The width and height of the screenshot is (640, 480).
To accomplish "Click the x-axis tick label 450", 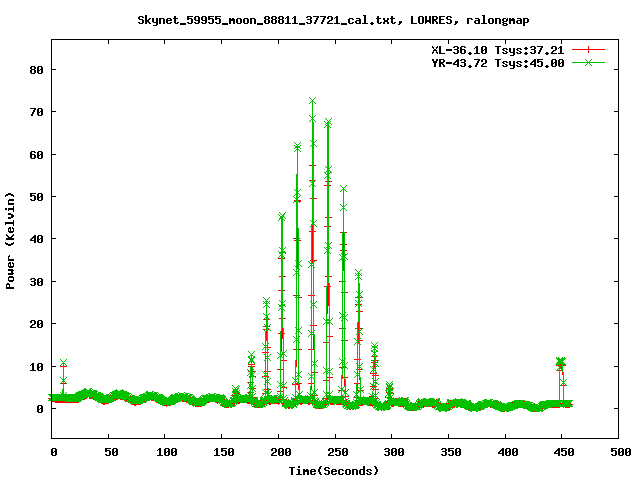I will click(564, 452).
